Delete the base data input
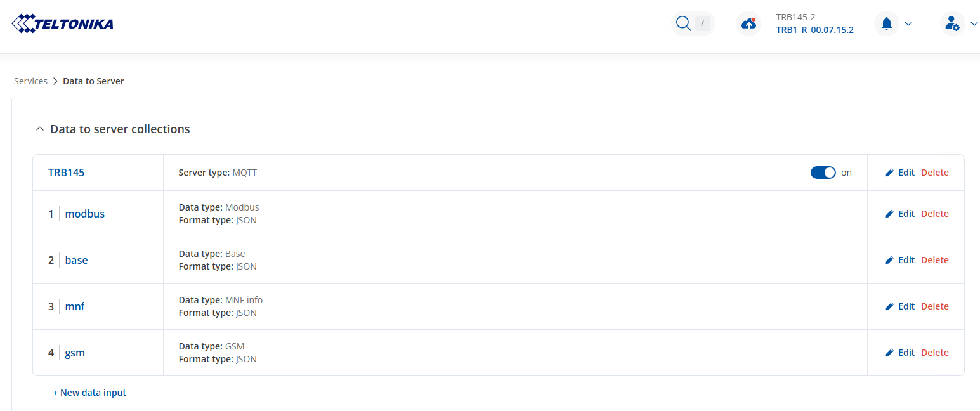980x411 pixels. pyautogui.click(x=934, y=260)
